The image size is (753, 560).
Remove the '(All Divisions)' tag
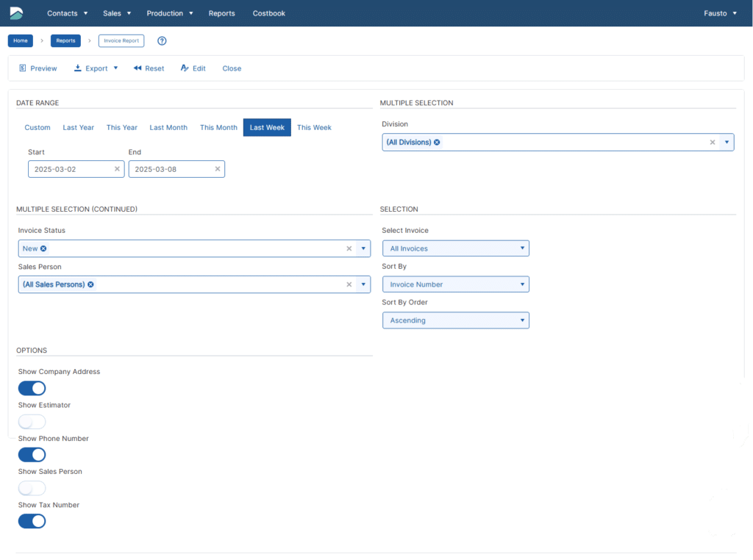coord(437,142)
